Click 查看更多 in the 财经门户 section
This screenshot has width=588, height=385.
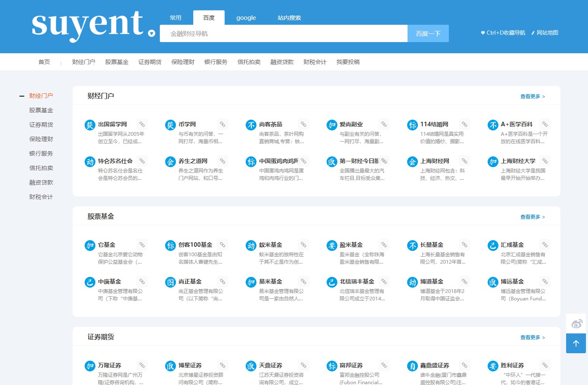click(x=533, y=96)
